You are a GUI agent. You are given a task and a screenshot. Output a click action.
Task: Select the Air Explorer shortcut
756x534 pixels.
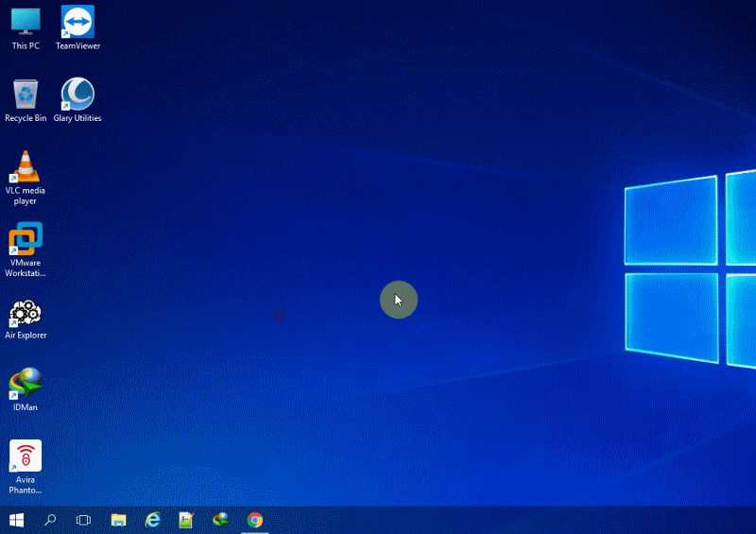point(26,319)
